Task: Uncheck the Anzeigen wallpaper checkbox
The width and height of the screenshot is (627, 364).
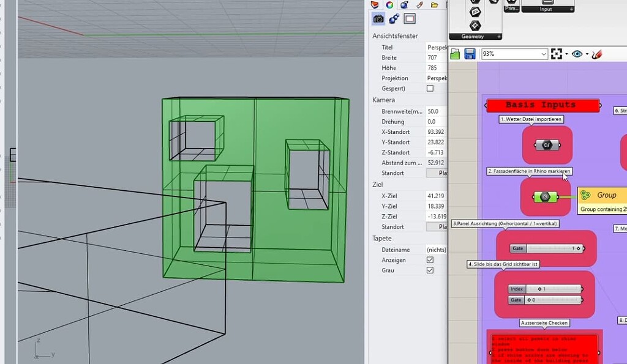Action: tap(430, 260)
